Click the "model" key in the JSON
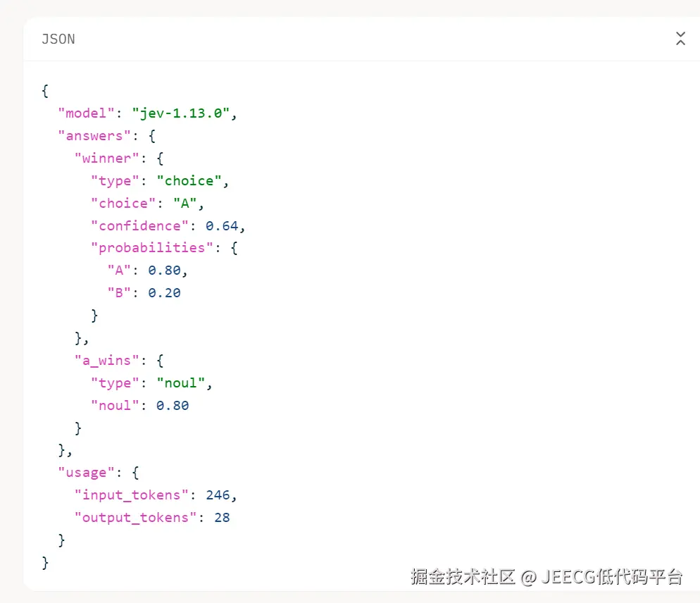This screenshot has height=603, width=700. 86,113
